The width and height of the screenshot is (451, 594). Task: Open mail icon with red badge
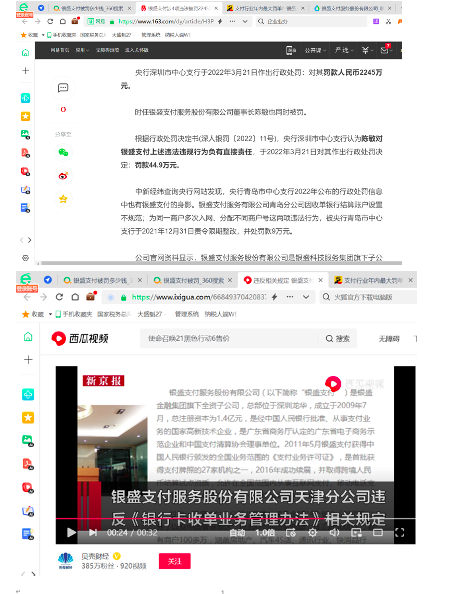385,49
